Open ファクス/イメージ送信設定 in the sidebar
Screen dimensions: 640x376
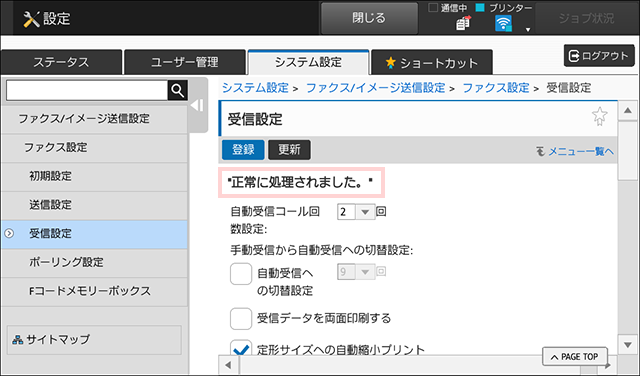tap(94, 119)
